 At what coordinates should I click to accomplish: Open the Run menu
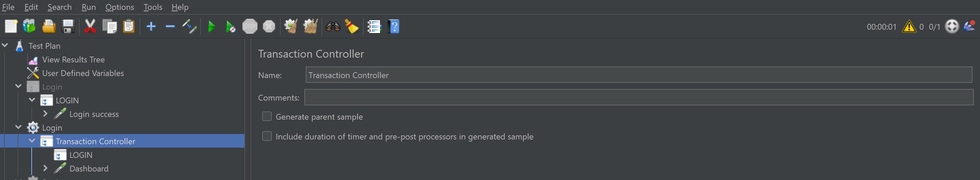[x=89, y=7]
